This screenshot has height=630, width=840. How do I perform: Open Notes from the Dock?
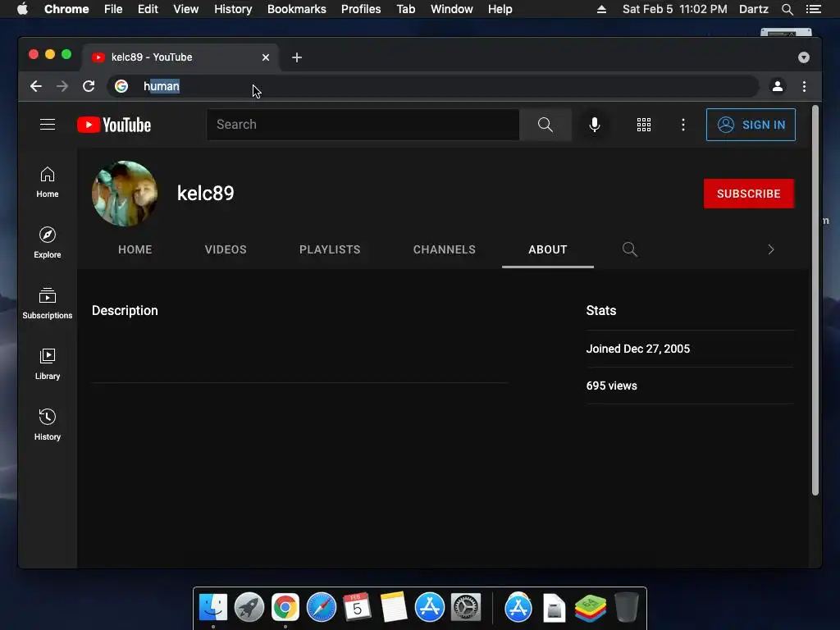click(x=393, y=608)
